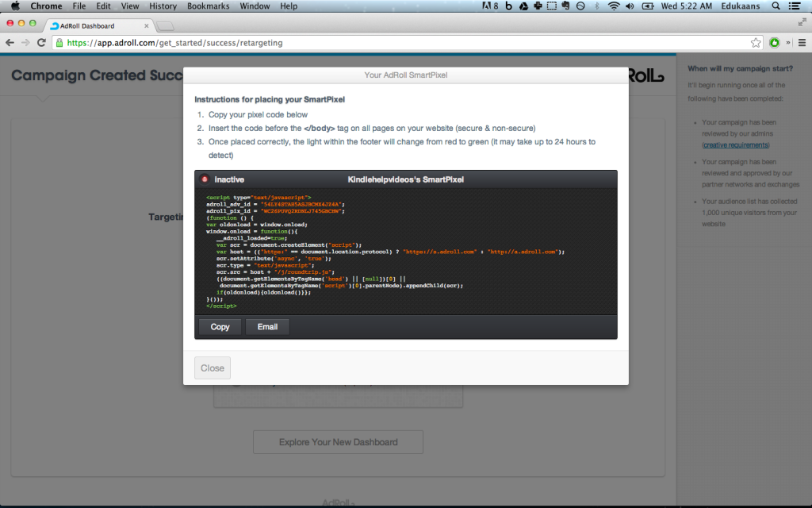Select the AdRoll Dashboard tab

tap(98, 25)
